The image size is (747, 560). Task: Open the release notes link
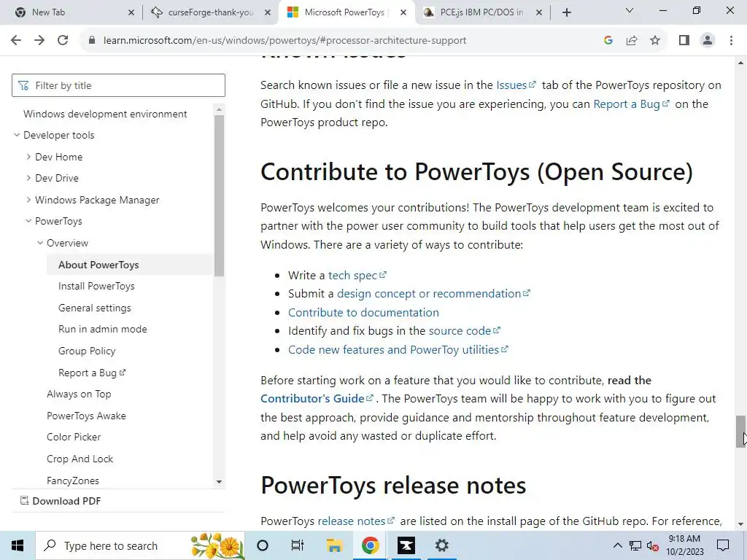pyautogui.click(x=356, y=521)
